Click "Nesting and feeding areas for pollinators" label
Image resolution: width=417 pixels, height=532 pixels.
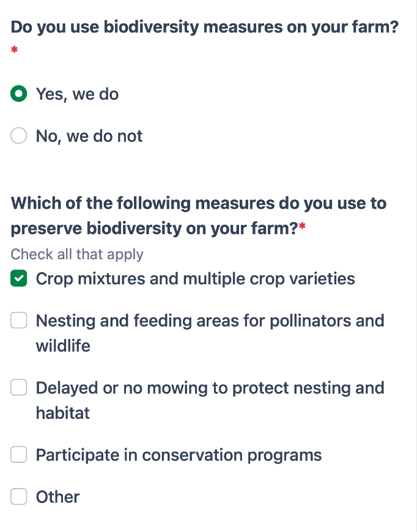210,320
